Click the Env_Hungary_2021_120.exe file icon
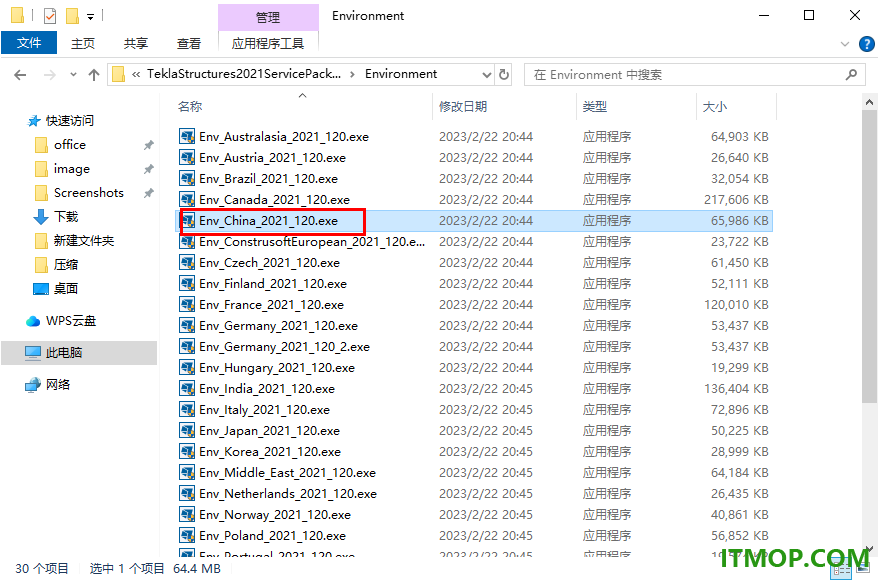 (x=187, y=367)
